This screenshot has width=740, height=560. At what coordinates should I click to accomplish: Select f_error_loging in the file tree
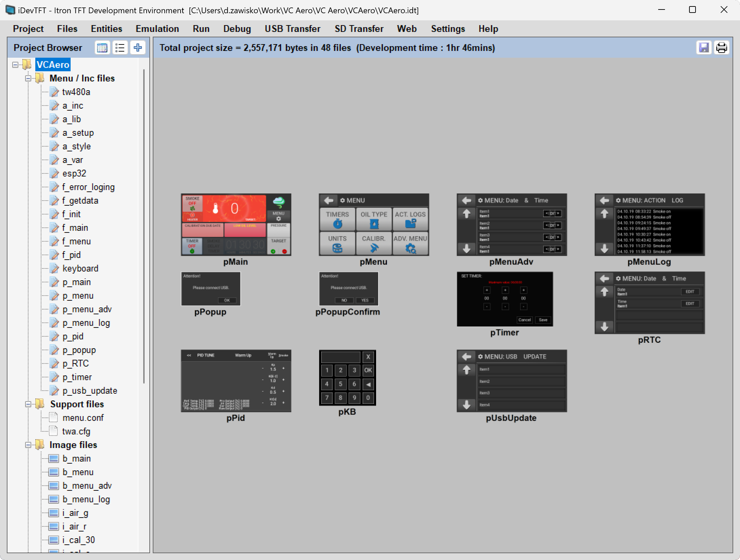pyautogui.click(x=88, y=187)
